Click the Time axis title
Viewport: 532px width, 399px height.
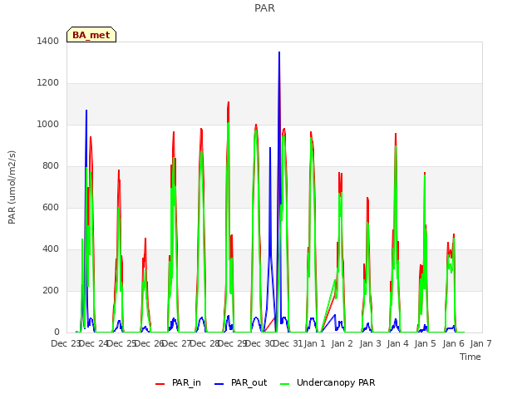click(470, 357)
